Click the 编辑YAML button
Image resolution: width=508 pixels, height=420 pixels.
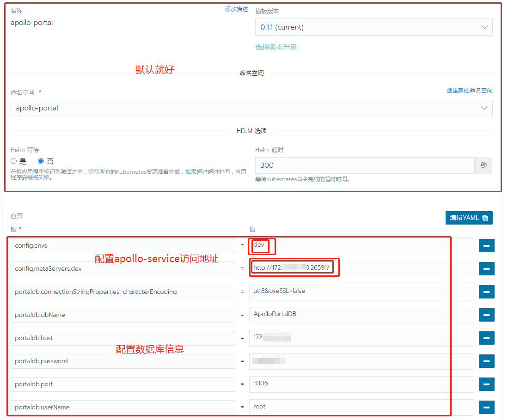coord(469,218)
